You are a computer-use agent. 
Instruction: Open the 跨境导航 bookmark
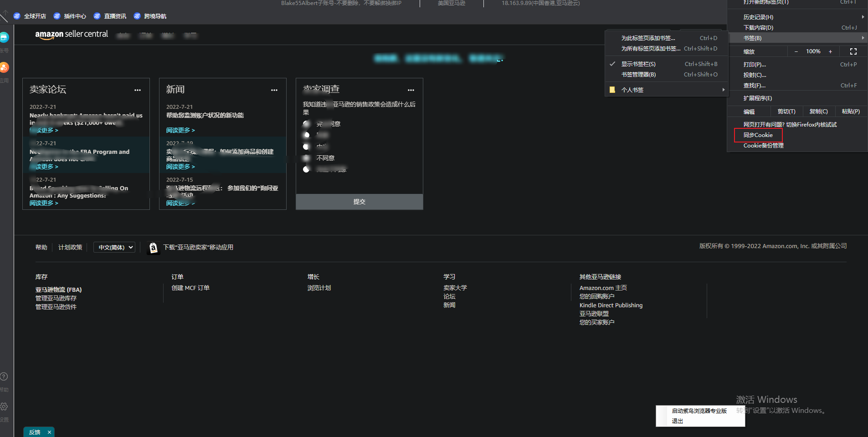pos(150,16)
